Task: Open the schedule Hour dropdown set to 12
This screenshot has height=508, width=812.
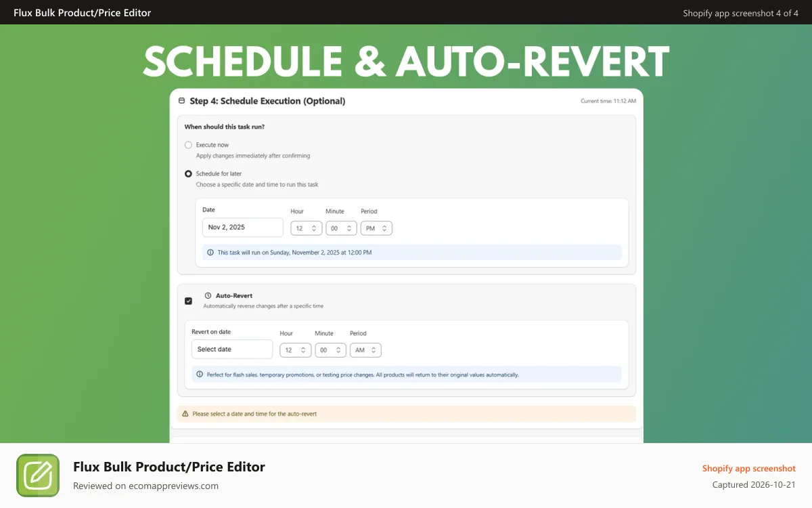Action: [x=307, y=228]
